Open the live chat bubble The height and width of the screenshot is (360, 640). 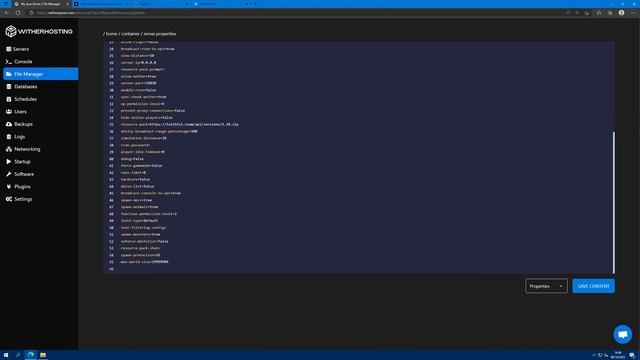[x=622, y=334]
